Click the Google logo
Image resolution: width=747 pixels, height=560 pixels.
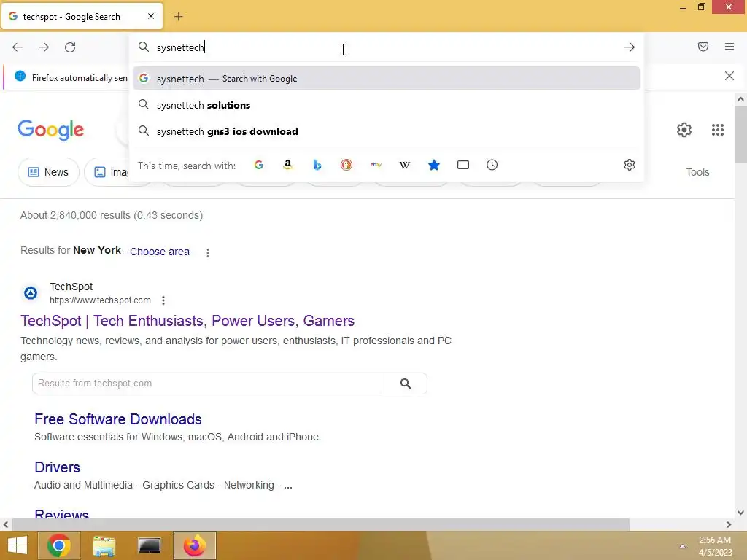point(51,130)
